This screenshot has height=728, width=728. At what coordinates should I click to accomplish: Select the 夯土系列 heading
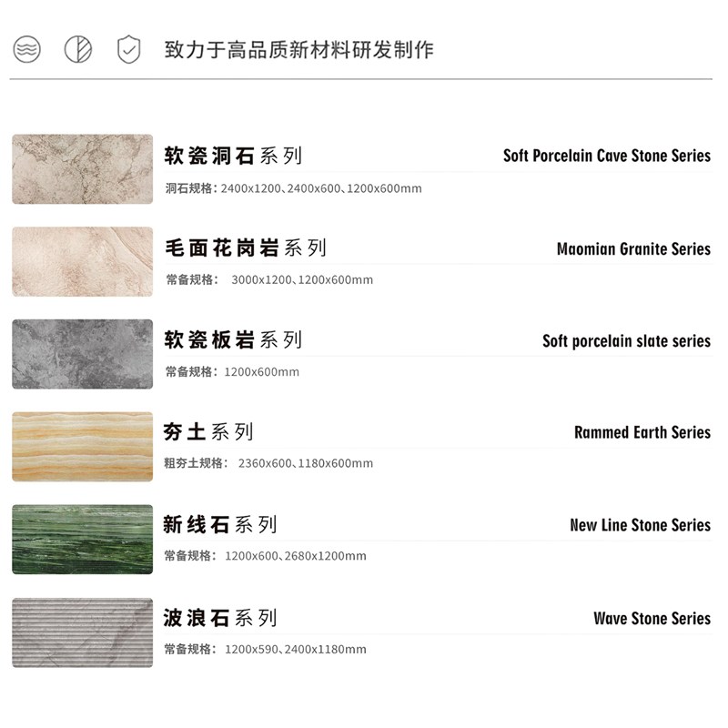[x=208, y=431]
